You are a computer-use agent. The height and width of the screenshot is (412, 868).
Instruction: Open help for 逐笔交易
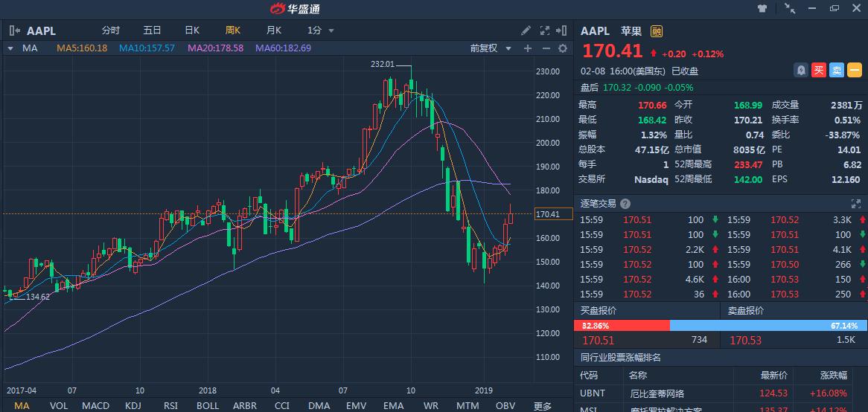625,204
